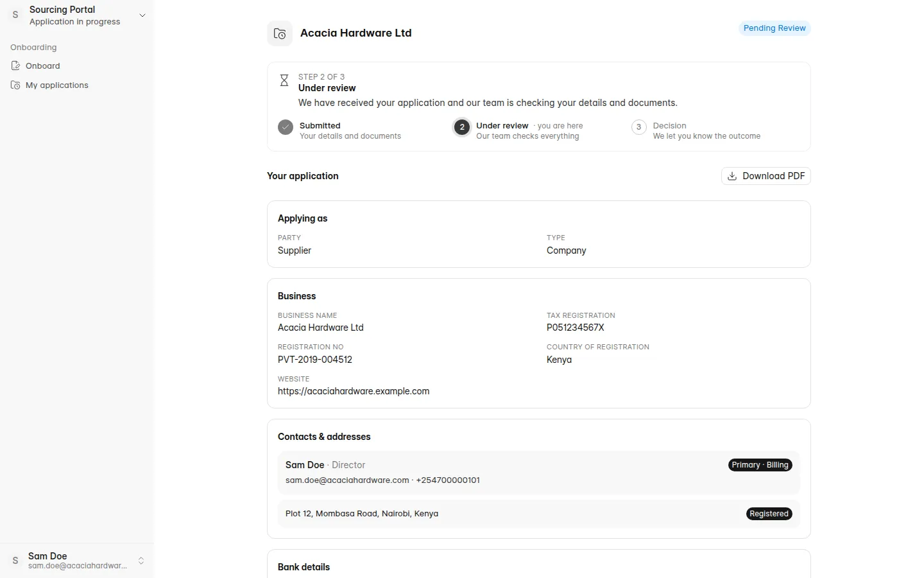Click the Acacia Hardware folder-clock icon
The height and width of the screenshot is (578, 924).
pos(280,33)
